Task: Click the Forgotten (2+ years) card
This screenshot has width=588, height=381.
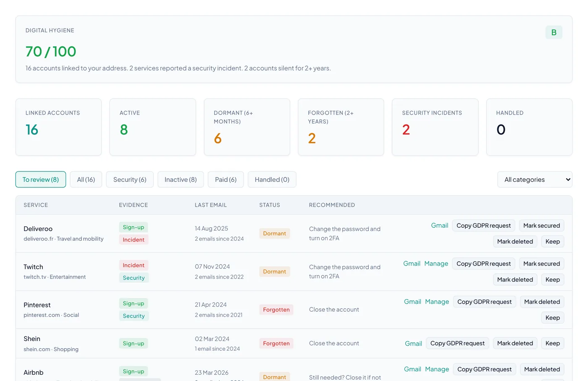Action: point(341,127)
